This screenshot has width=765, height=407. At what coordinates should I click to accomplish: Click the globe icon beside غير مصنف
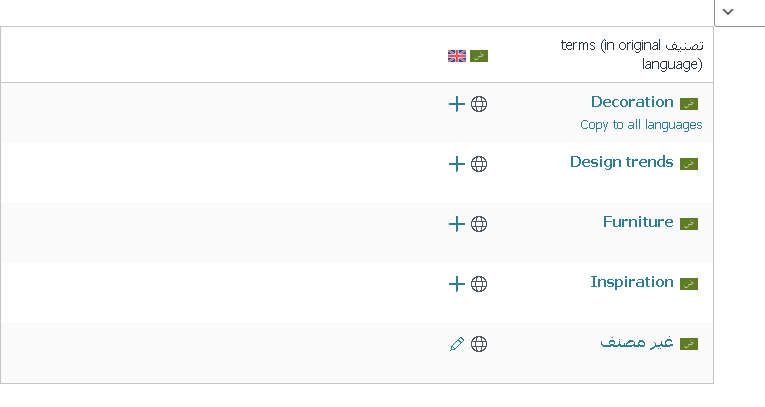[x=479, y=344]
